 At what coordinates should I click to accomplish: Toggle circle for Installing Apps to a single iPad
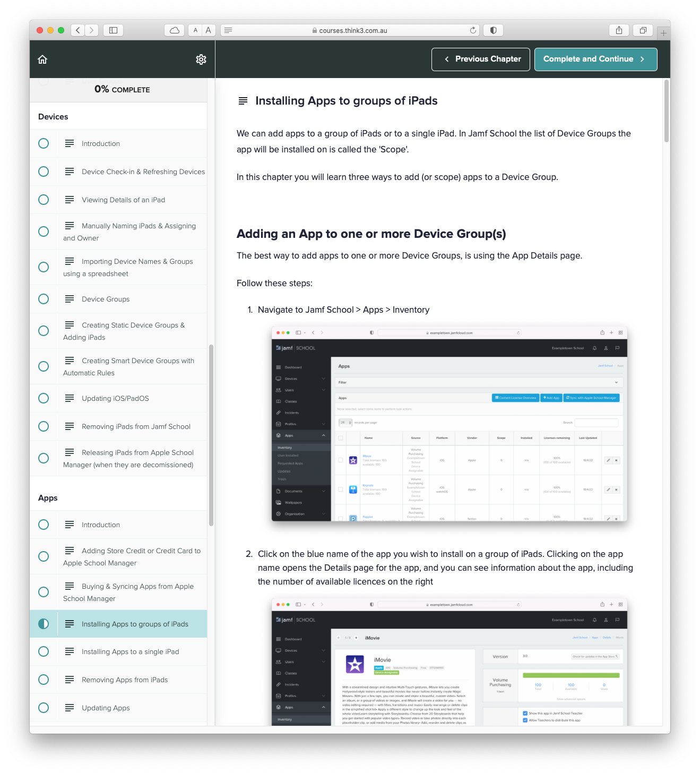(44, 651)
